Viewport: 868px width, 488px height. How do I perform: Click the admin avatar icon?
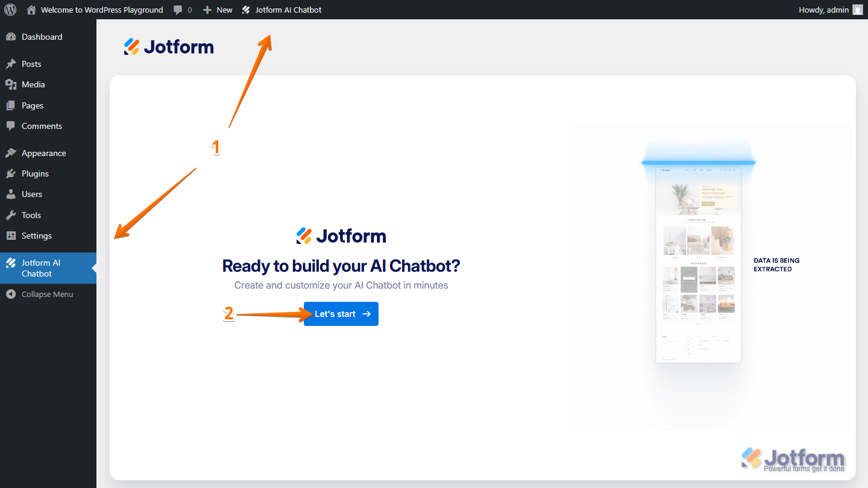(858, 10)
